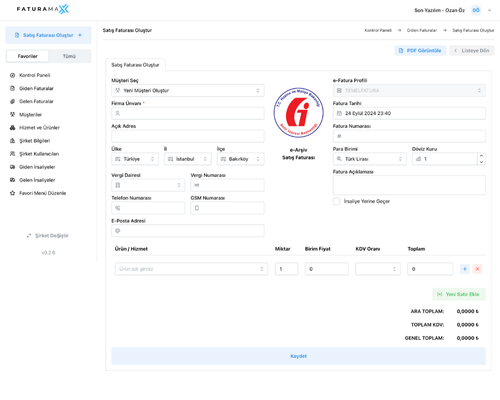Click the v0.2.6 version text
Image resolution: width=500 pixels, height=400 pixels.
(x=48, y=253)
